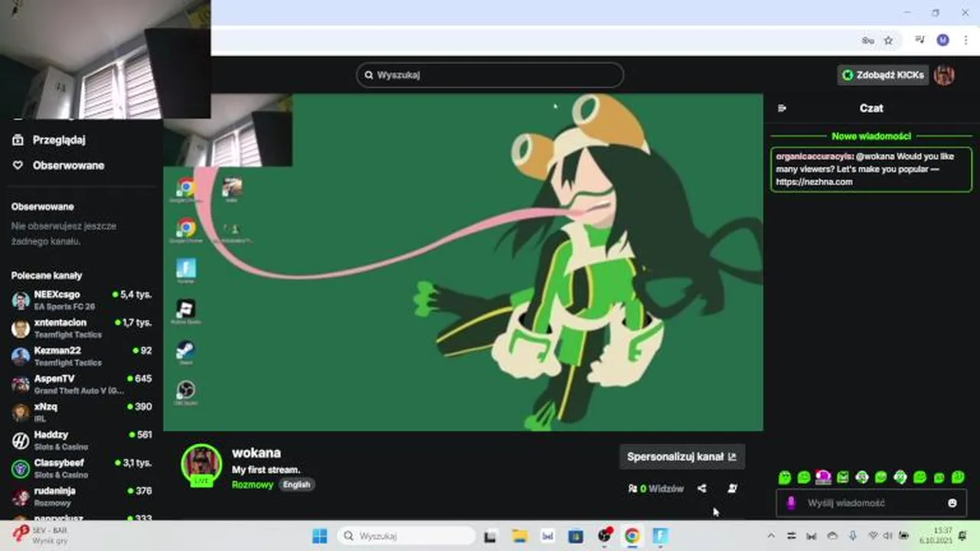
Task: Open File Explorer from the taskbar
Action: point(519,536)
